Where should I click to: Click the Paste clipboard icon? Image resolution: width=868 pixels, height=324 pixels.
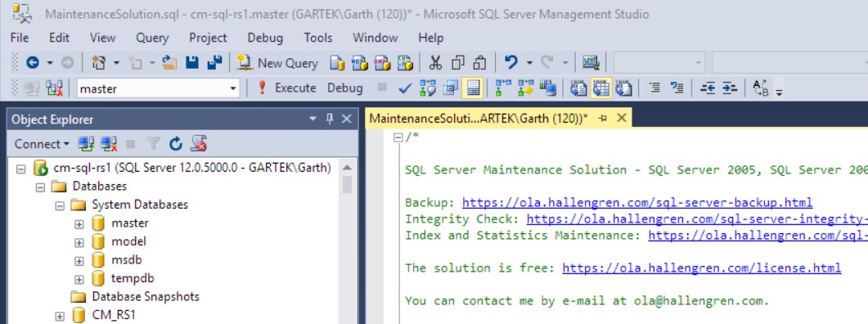pos(479,63)
